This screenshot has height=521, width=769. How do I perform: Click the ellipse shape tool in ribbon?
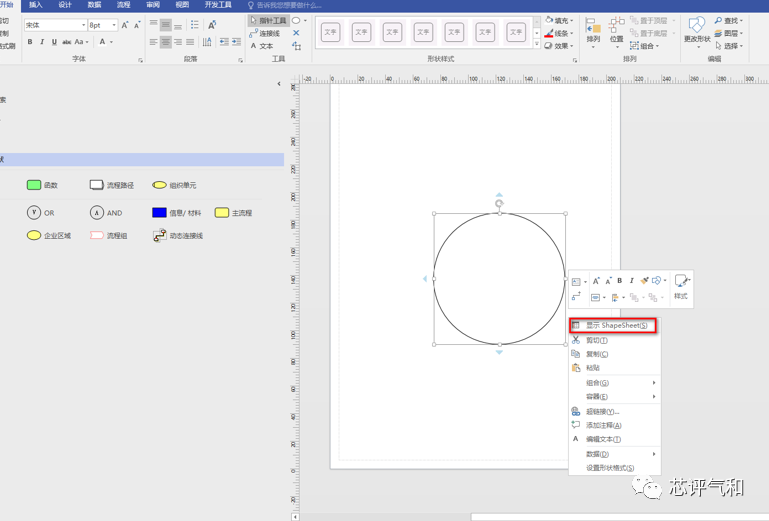(x=296, y=21)
